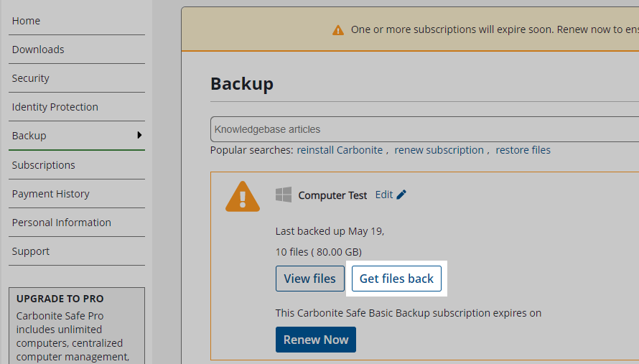Image resolution: width=639 pixels, height=364 pixels.
Task: Click the pencil edit icon
Action: point(401,195)
